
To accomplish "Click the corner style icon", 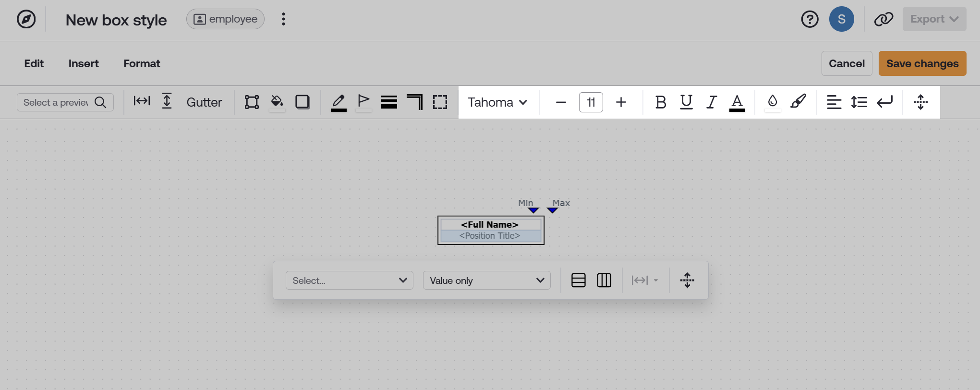I will (x=414, y=102).
